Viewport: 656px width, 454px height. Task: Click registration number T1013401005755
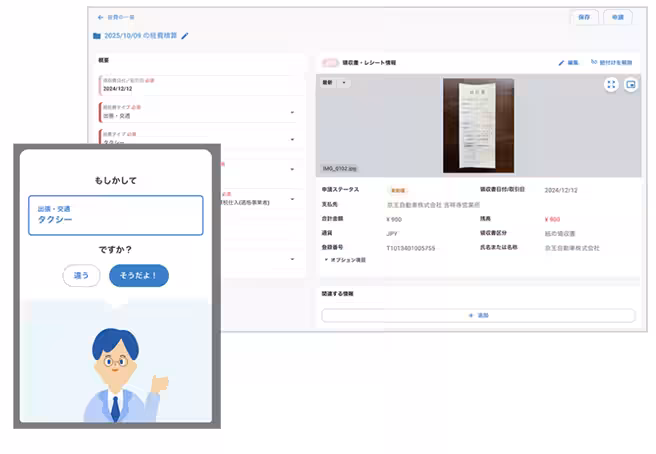point(410,248)
